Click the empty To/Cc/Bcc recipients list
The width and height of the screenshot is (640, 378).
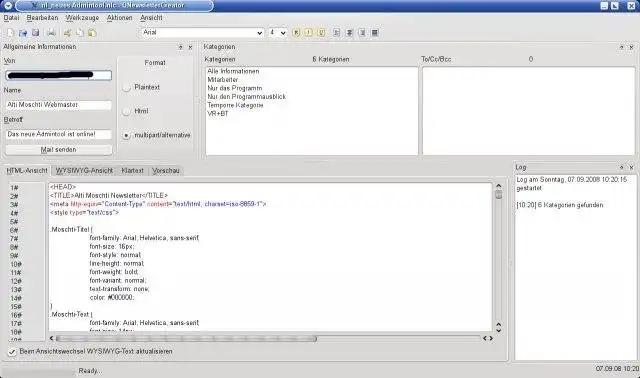click(529, 111)
